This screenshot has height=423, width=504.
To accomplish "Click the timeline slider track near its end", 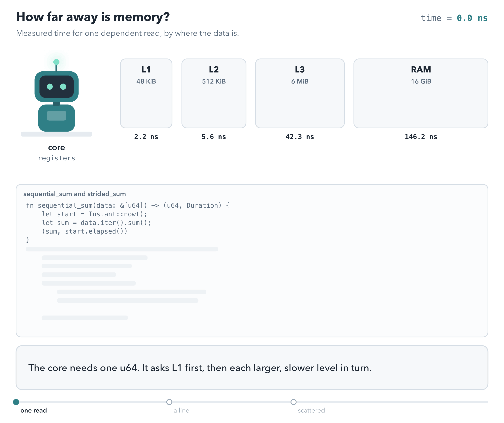I will pos(478,402).
